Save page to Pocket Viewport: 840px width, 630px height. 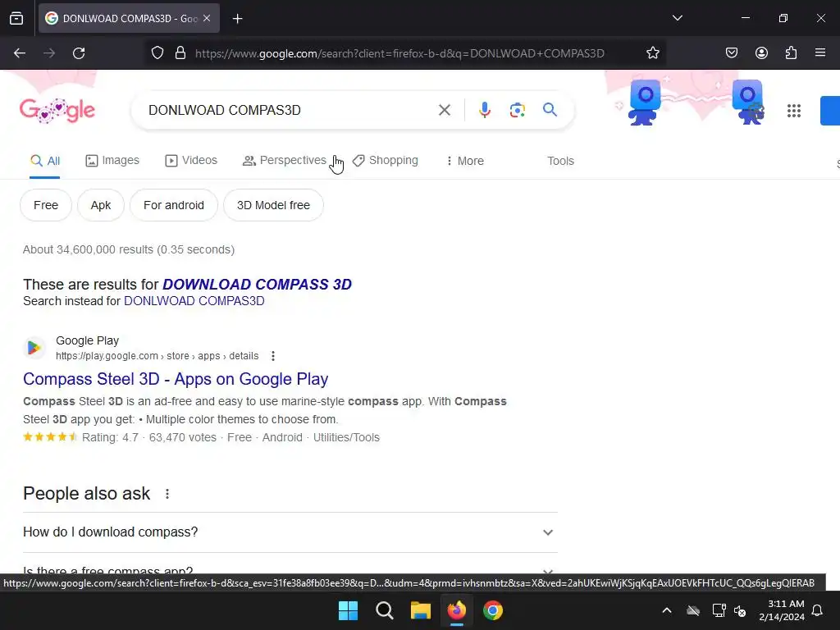(x=731, y=53)
